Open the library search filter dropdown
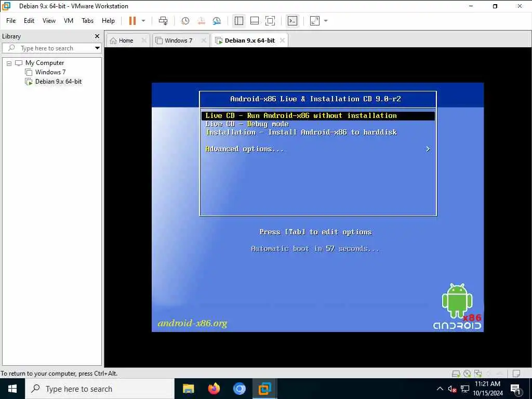This screenshot has width=532, height=399. coord(97,48)
